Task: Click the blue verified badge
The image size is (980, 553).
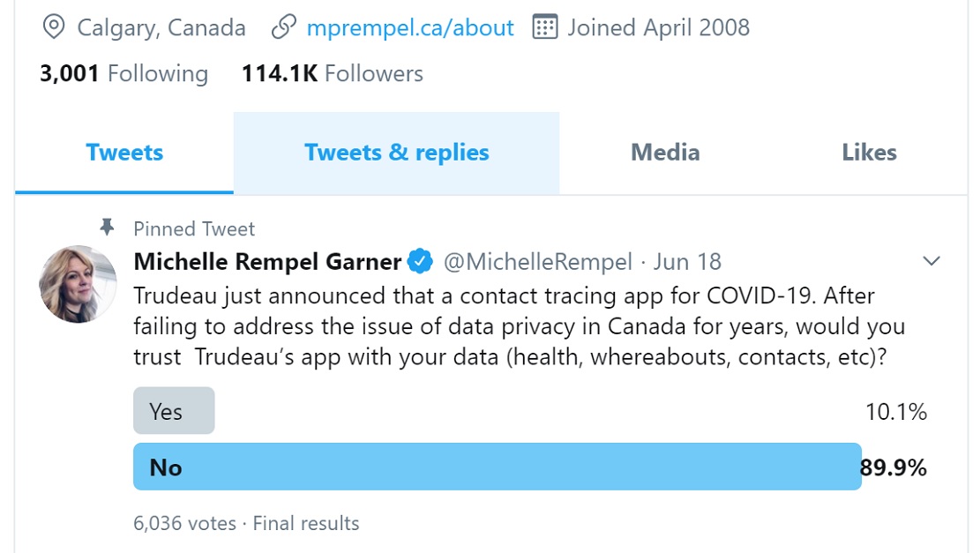Action: (420, 261)
